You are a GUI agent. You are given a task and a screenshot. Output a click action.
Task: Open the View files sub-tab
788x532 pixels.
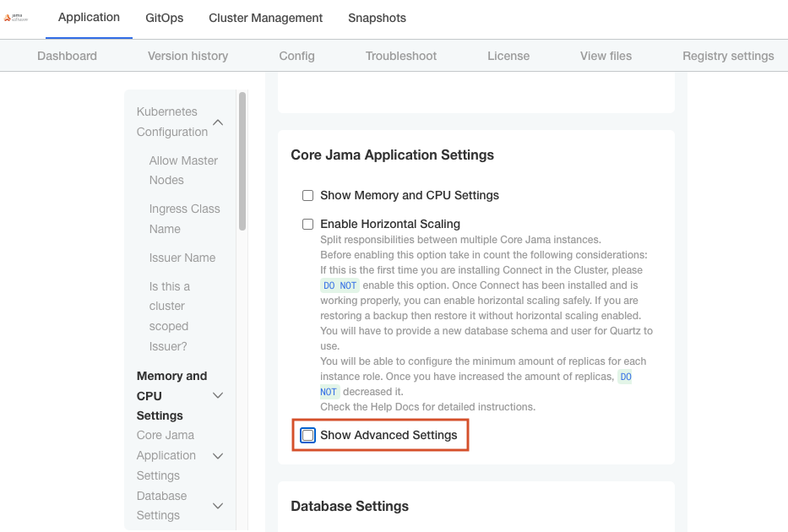click(x=606, y=56)
